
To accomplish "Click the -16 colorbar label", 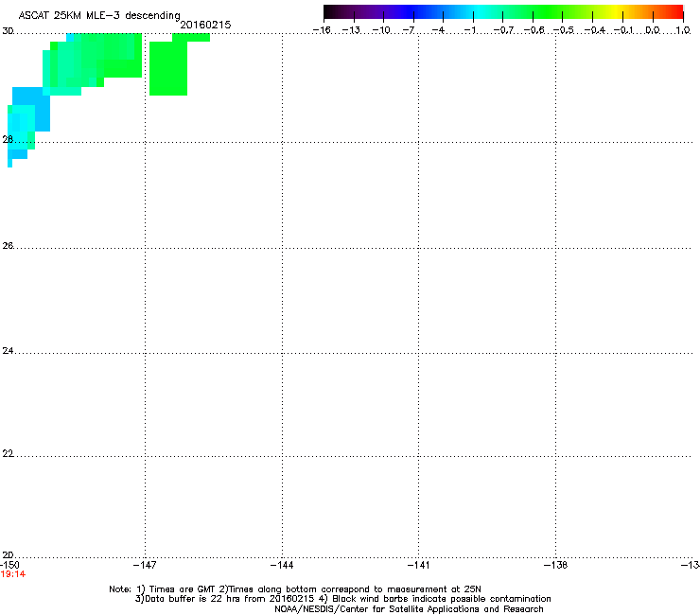I will [x=322, y=30].
